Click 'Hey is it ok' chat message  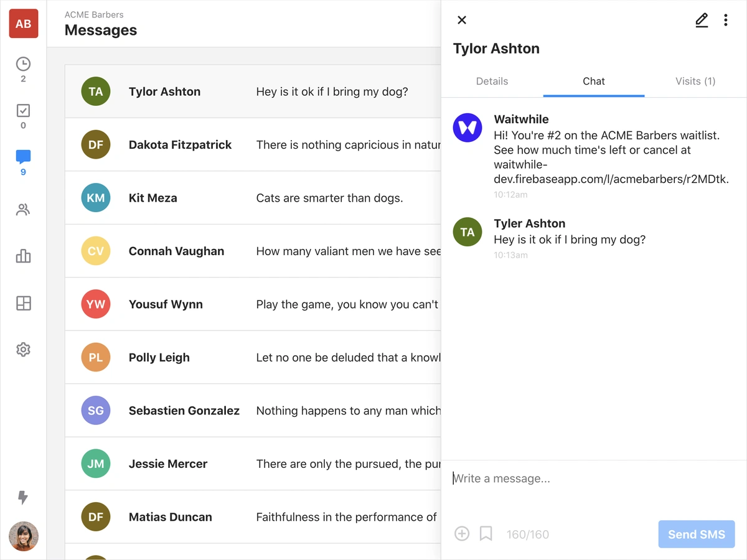(570, 240)
